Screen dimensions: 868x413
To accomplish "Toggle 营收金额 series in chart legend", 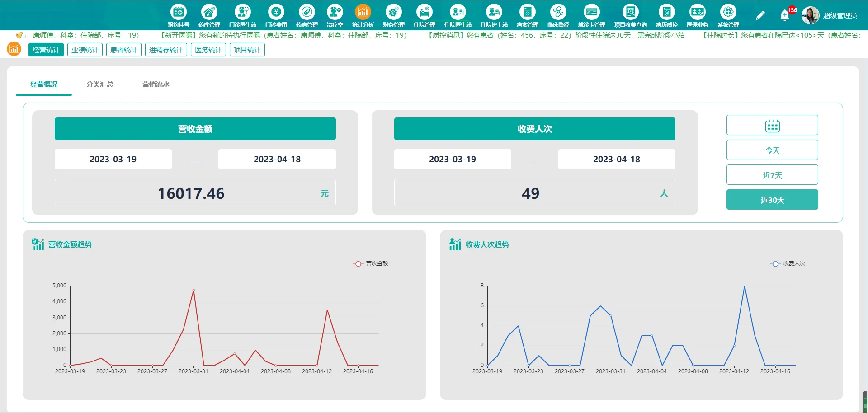I will pos(370,263).
